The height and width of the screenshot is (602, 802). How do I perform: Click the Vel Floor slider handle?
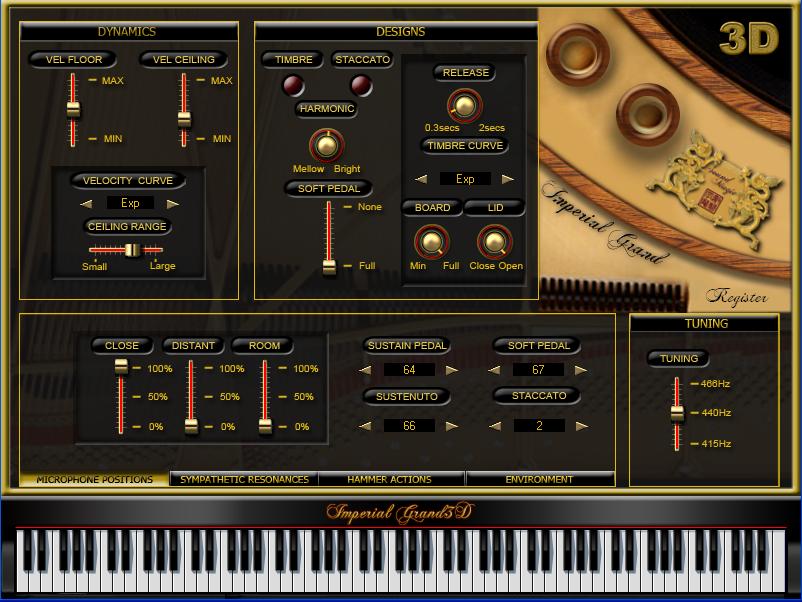point(73,109)
